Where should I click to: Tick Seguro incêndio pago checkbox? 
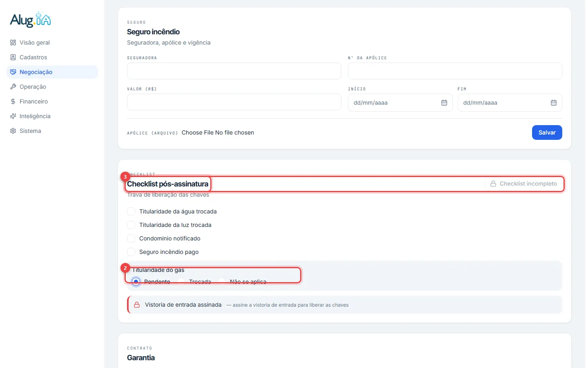pos(131,252)
